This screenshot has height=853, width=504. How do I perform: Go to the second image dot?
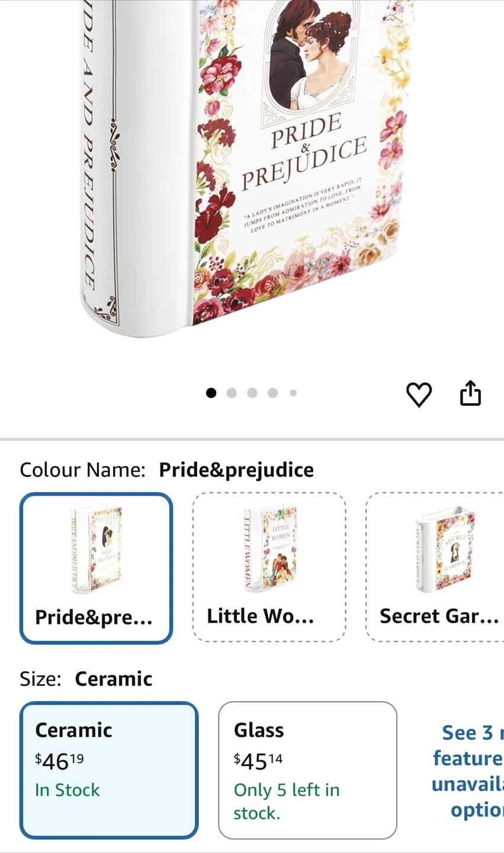(232, 393)
